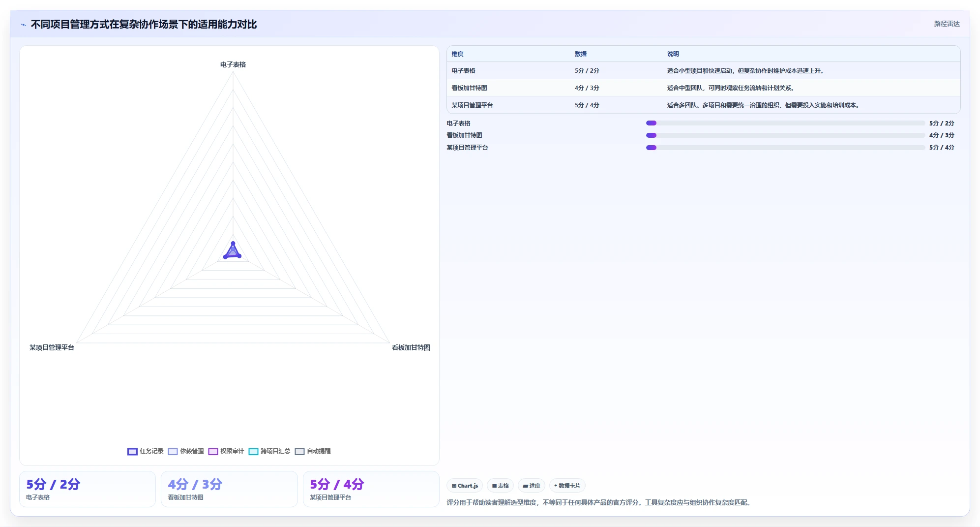Click the dashboard title 不同项目管理方式…适用能力对比
980x527 pixels.
(144, 25)
